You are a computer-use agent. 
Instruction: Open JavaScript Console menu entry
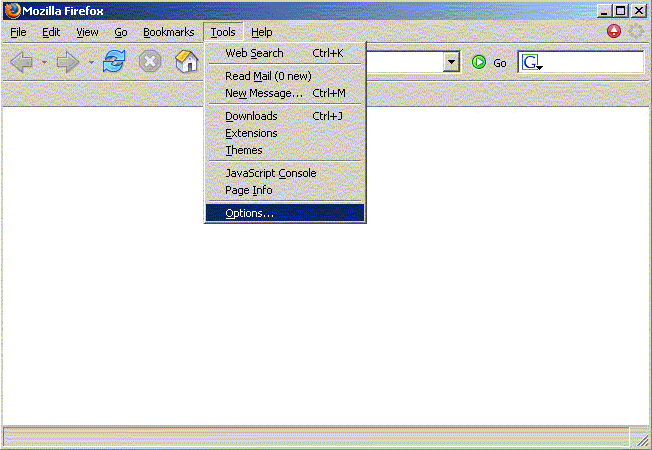click(x=270, y=173)
